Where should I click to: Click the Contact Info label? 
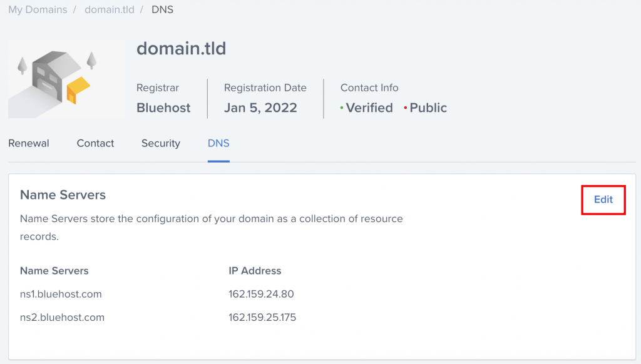point(369,88)
